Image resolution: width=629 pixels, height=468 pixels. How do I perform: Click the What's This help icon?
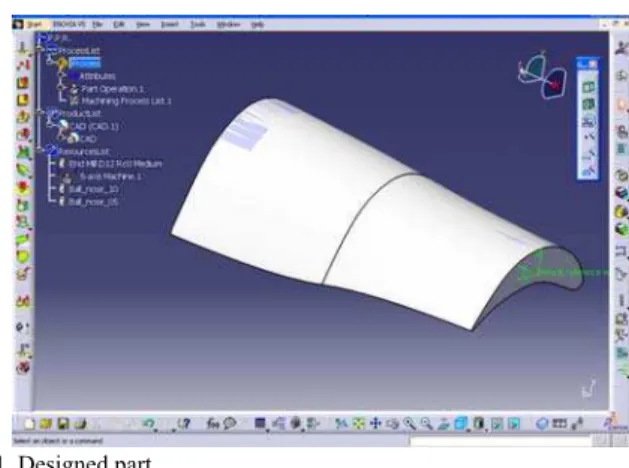(x=183, y=423)
